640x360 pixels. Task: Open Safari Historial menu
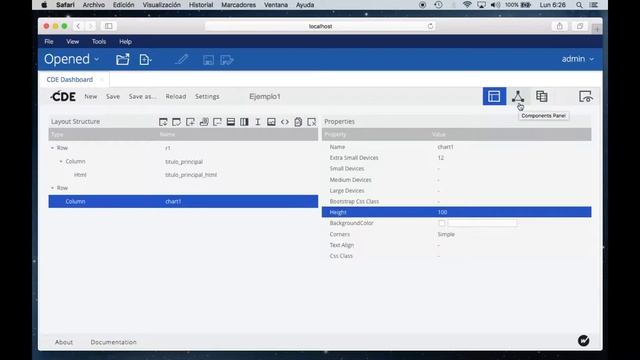[x=201, y=5]
